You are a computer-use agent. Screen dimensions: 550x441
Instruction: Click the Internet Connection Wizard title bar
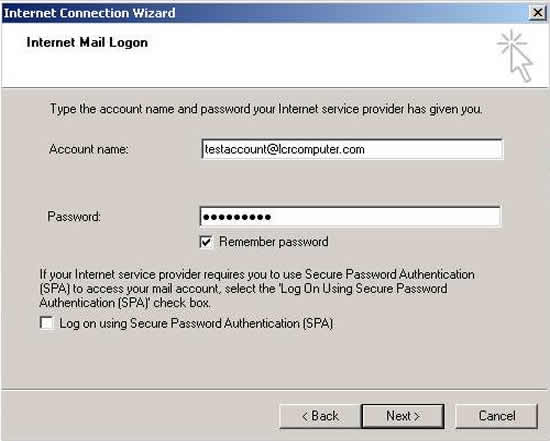point(265,13)
